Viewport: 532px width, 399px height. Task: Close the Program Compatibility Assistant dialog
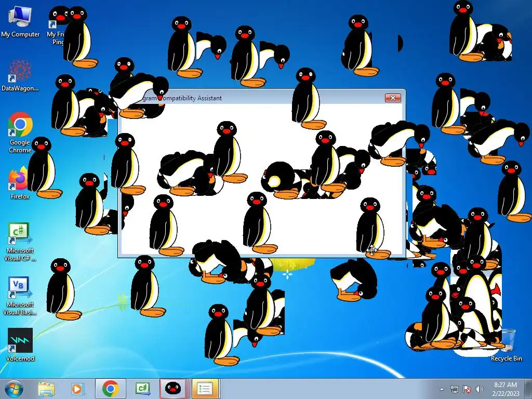point(393,98)
